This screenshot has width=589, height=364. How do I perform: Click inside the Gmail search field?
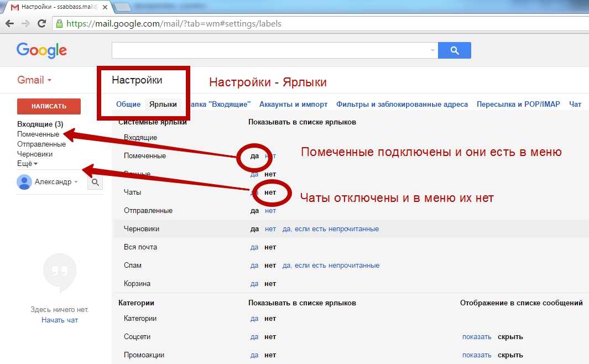click(270, 50)
